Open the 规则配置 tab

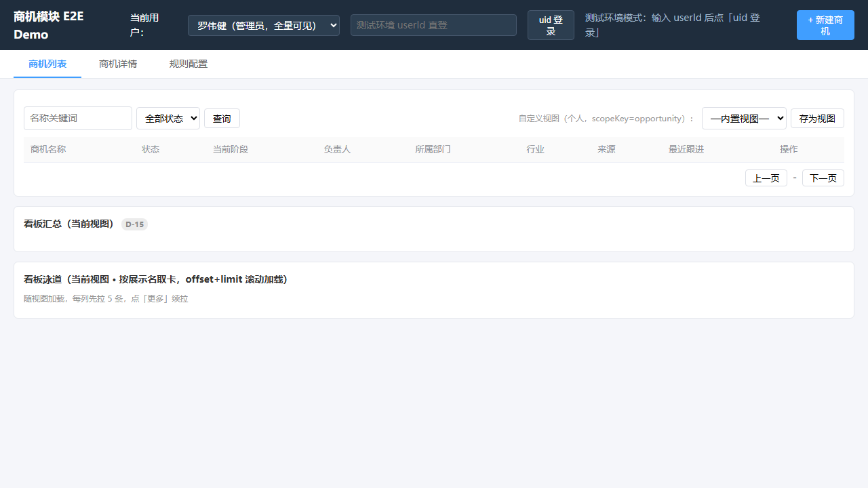click(189, 64)
